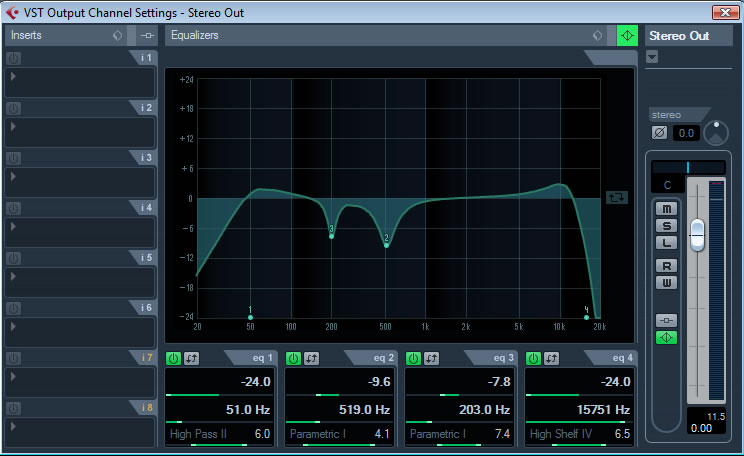Select eq 2 gain value -9.6

click(x=379, y=382)
